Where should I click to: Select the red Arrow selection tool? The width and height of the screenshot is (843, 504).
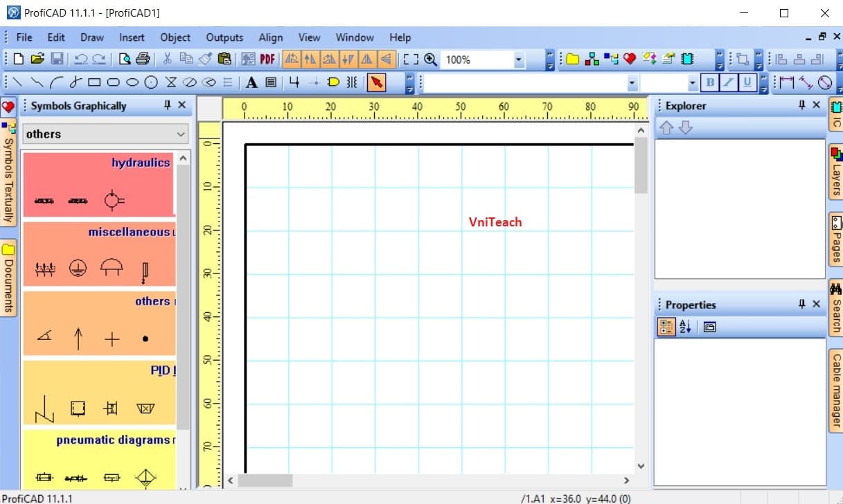tap(376, 82)
